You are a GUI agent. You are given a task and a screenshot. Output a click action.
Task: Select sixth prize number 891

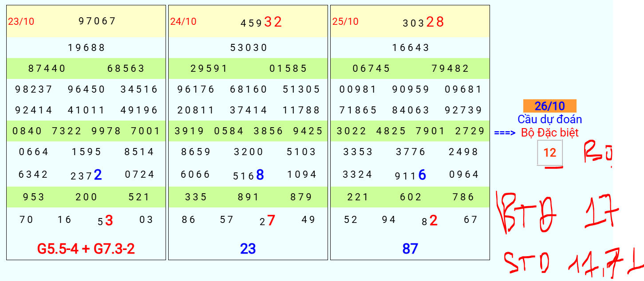click(x=249, y=197)
